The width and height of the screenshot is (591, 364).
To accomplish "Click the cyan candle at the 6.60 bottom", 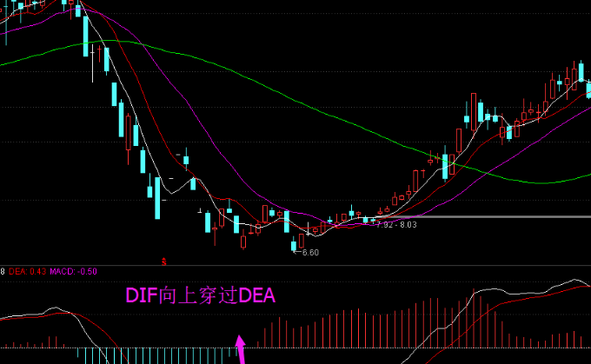I will coord(294,245).
